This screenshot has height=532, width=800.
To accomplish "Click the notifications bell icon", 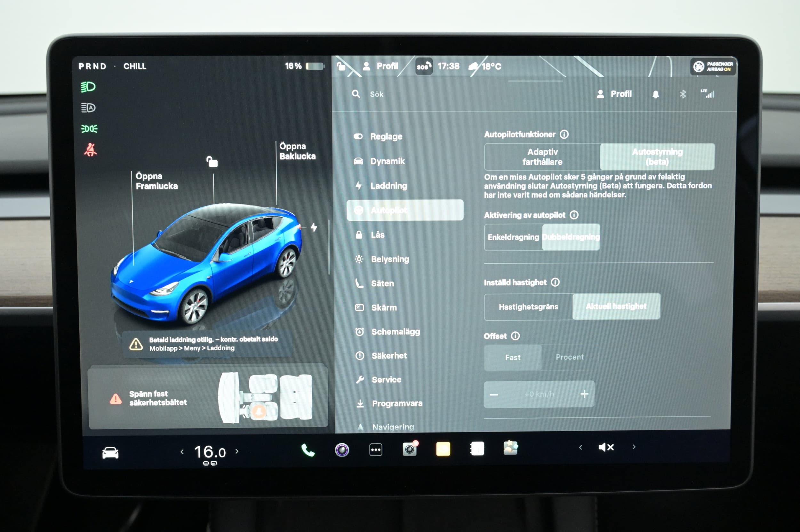I will coord(655,94).
